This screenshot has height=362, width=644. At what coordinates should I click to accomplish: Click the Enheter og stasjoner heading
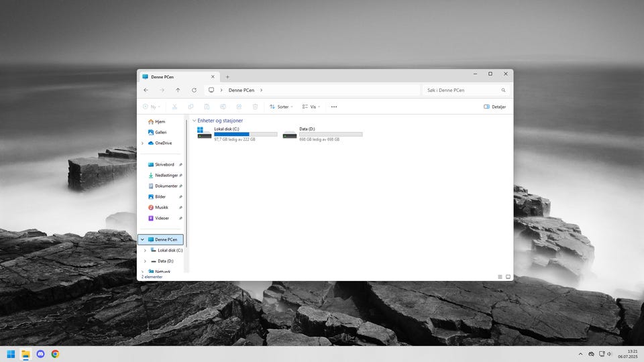pyautogui.click(x=220, y=121)
